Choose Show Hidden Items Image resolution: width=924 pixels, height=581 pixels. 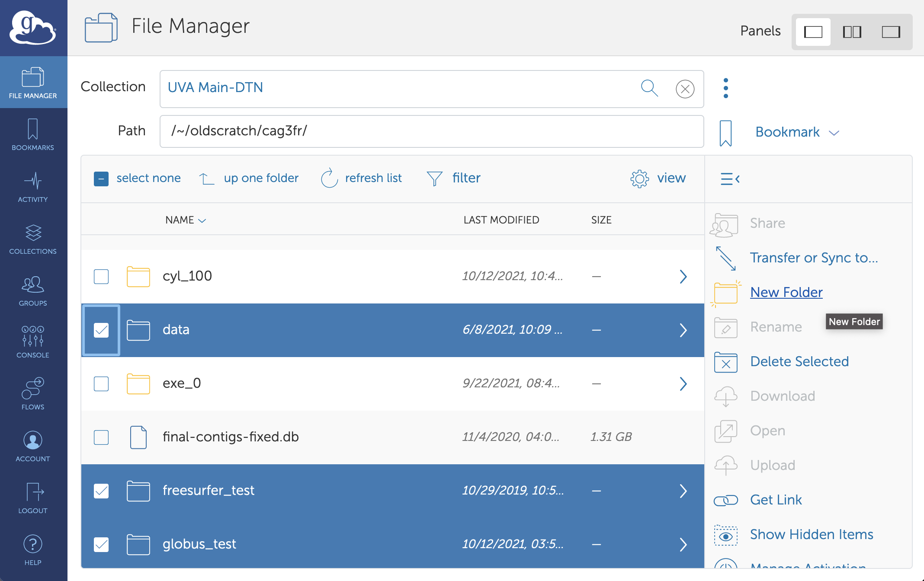[811, 534]
